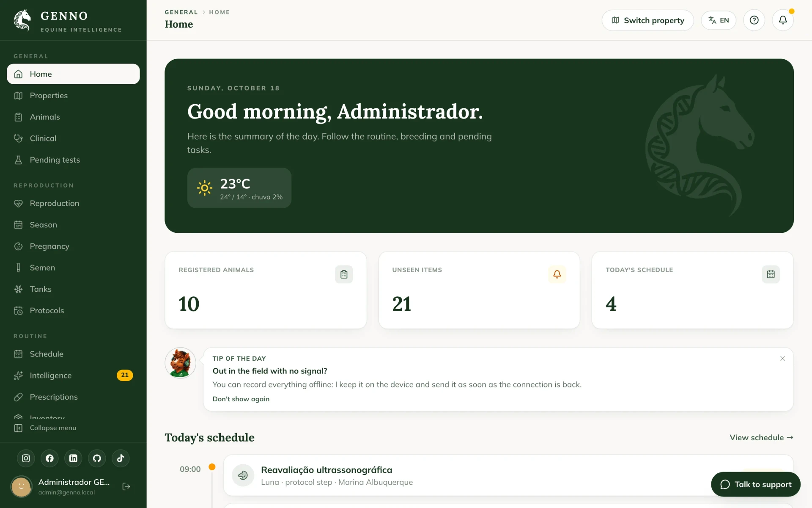Click the logout icon beside Administrador
The image size is (812, 508).
(126, 486)
